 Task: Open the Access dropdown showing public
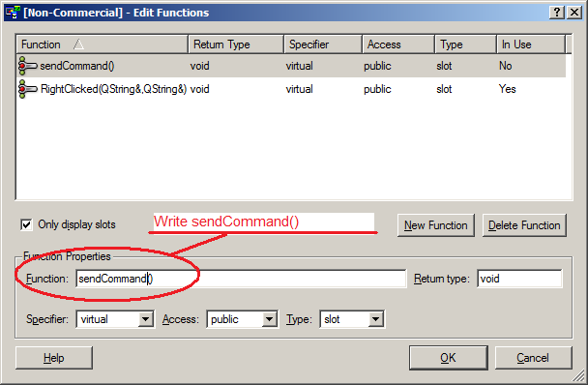pyautogui.click(x=269, y=319)
